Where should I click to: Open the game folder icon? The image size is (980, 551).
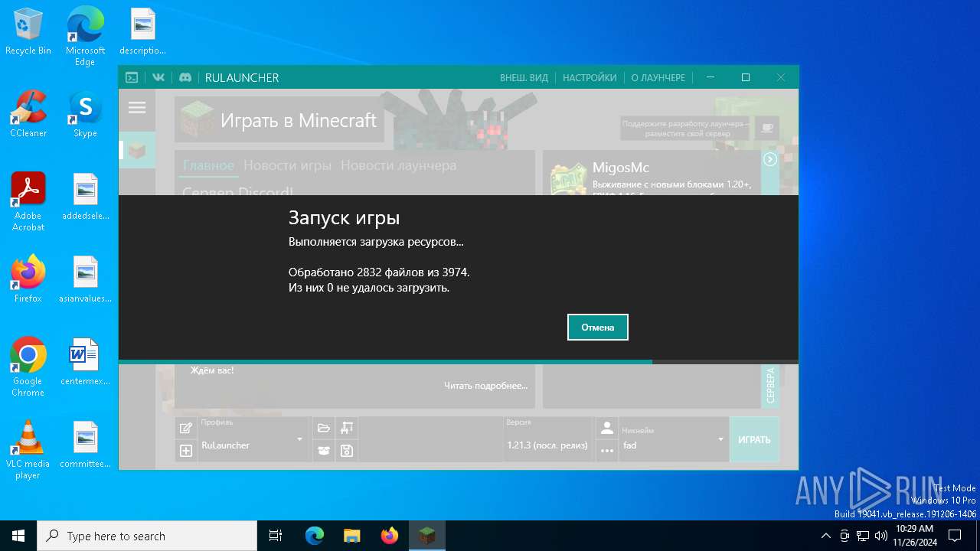(x=324, y=428)
